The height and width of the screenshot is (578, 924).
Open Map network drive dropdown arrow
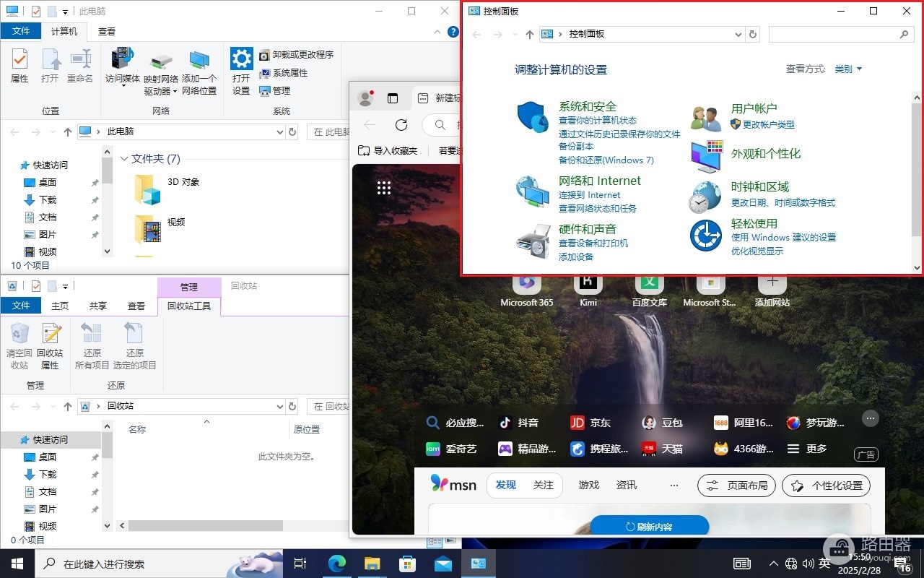(175, 92)
